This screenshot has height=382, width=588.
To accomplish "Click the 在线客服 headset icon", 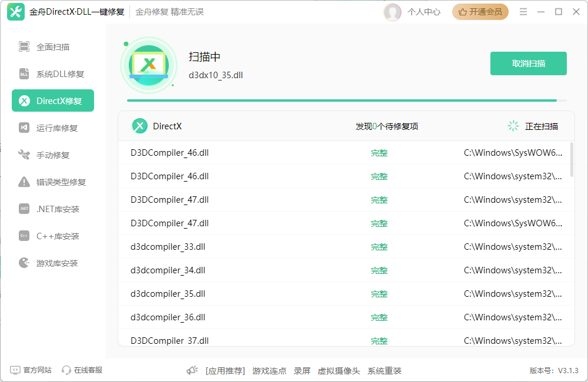I will click(x=66, y=370).
